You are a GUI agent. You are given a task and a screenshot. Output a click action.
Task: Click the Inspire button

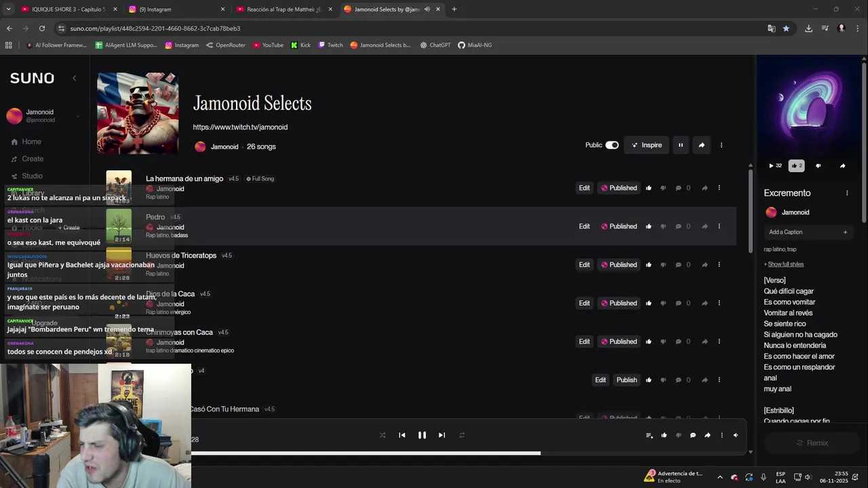point(646,145)
